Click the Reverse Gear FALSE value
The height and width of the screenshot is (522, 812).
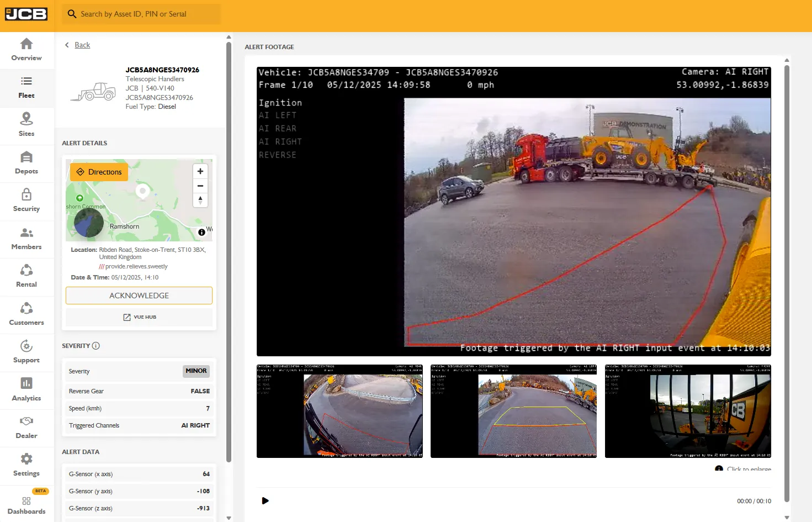coord(200,391)
